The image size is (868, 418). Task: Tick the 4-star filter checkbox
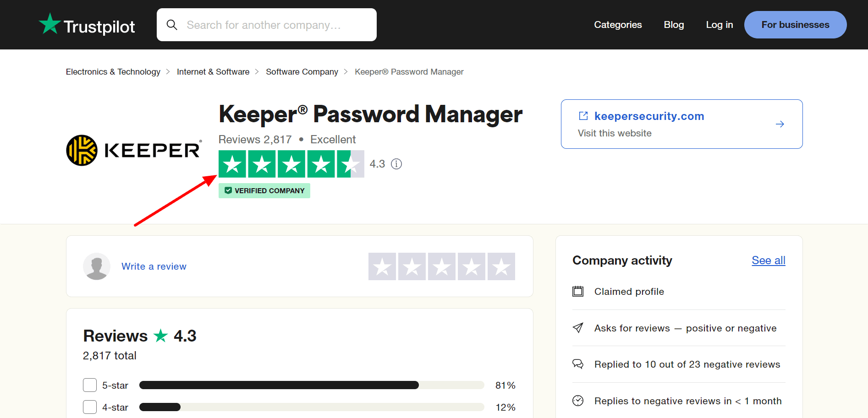90,407
